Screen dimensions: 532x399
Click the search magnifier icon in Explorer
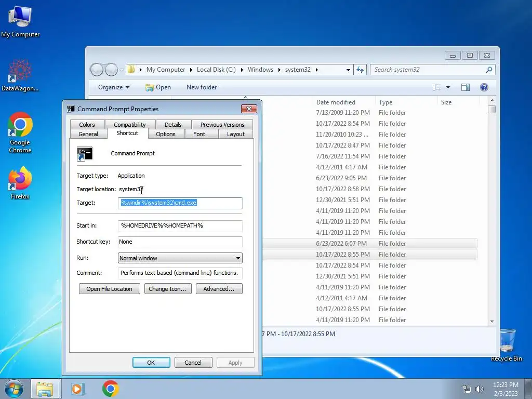point(489,70)
